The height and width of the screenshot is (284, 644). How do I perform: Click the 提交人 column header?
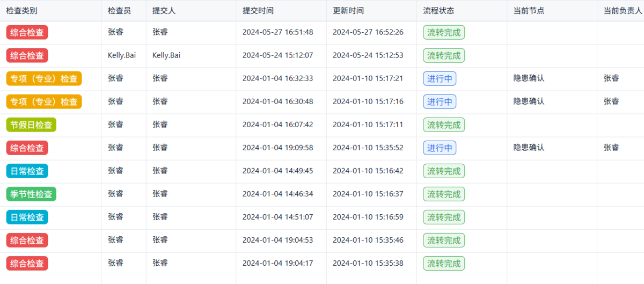coord(163,10)
